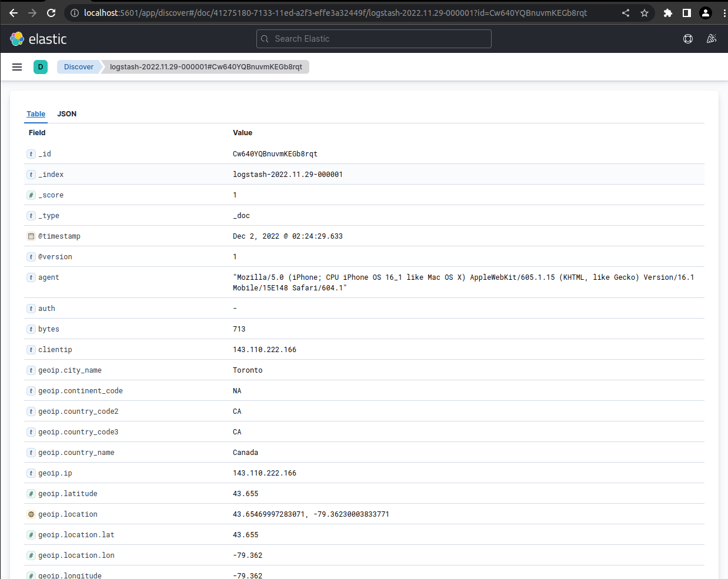This screenshot has height=579, width=728.
Task: Open the Chrome menu at top right
Action: point(723,12)
